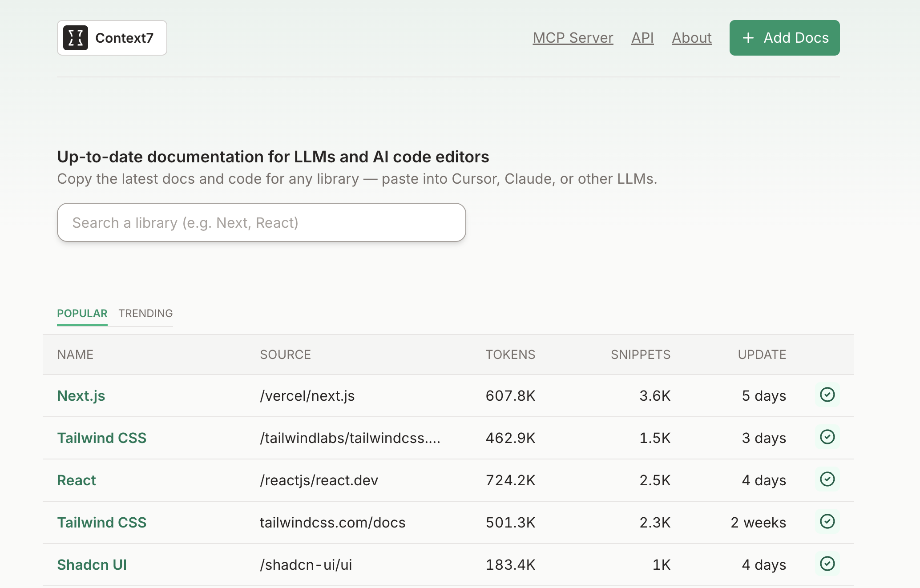
Task: Click the check-circle icon in Shadcn UI row
Action: tap(827, 564)
